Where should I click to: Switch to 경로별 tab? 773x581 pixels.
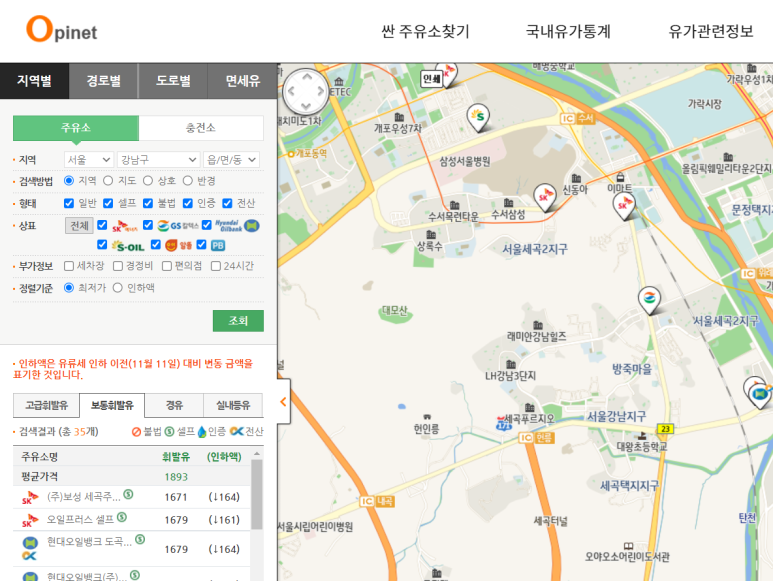point(104,81)
